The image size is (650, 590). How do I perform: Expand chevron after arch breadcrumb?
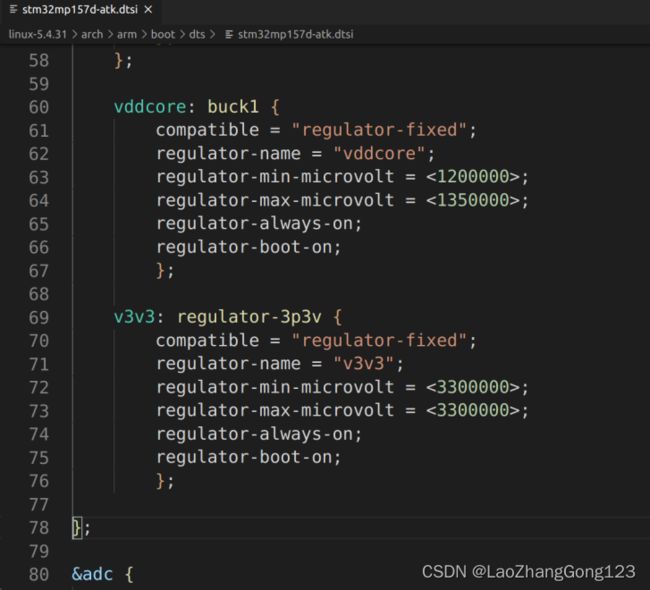[x=110, y=34]
